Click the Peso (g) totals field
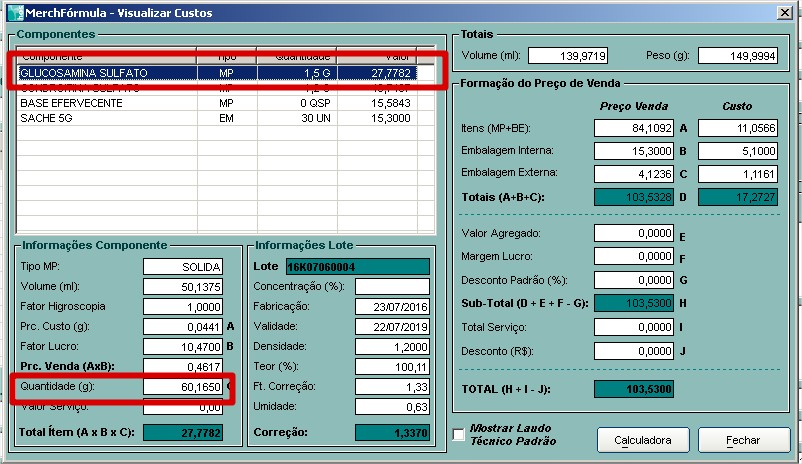Image resolution: width=802 pixels, height=464 pixels. (x=738, y=56)
